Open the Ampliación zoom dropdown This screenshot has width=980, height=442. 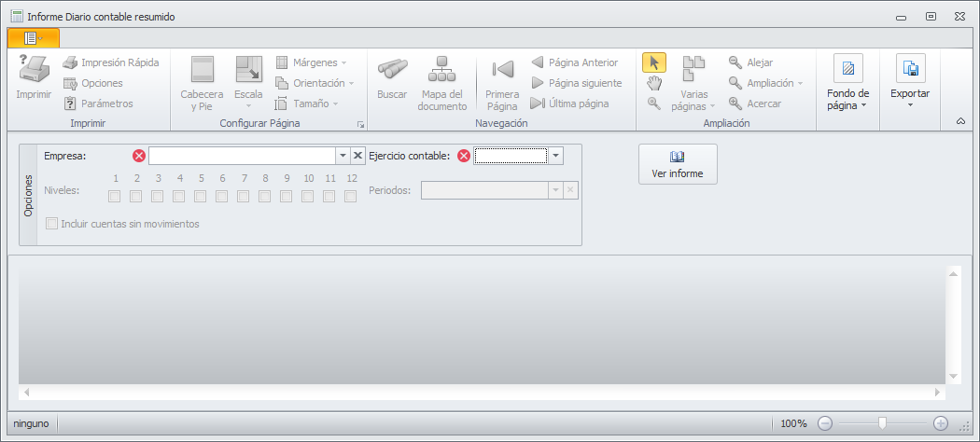pos(765,83)
